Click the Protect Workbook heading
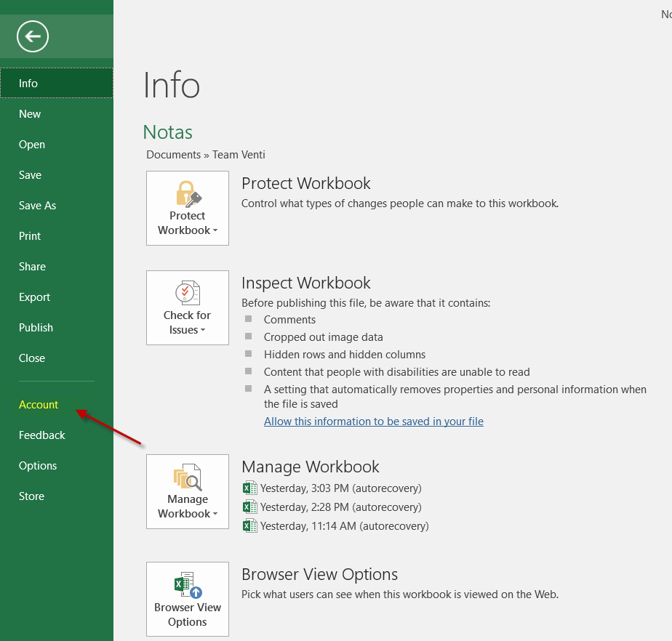672x641 pixels. pos(306,183)
